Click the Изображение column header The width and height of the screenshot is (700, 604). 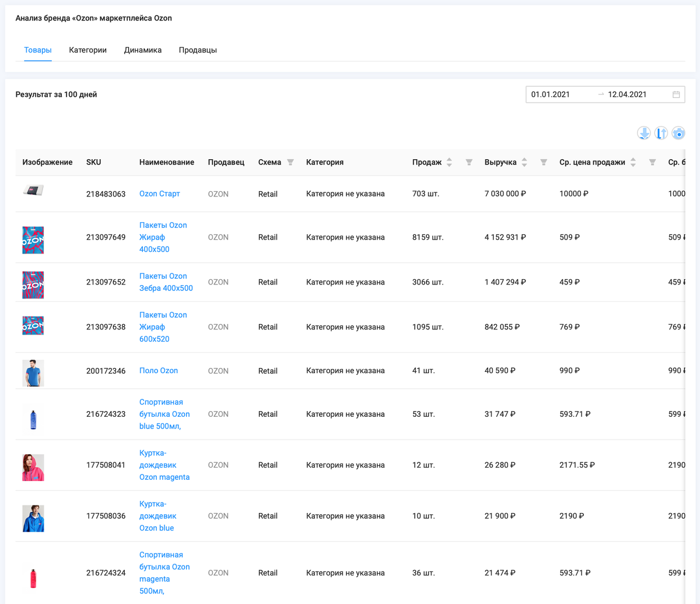47,162
